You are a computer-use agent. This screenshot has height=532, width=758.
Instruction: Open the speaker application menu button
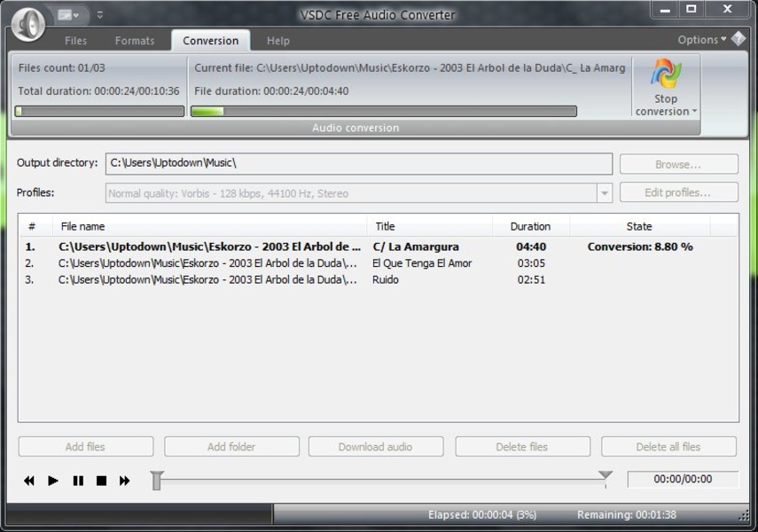pyautogui.click(x=28, y=23)
